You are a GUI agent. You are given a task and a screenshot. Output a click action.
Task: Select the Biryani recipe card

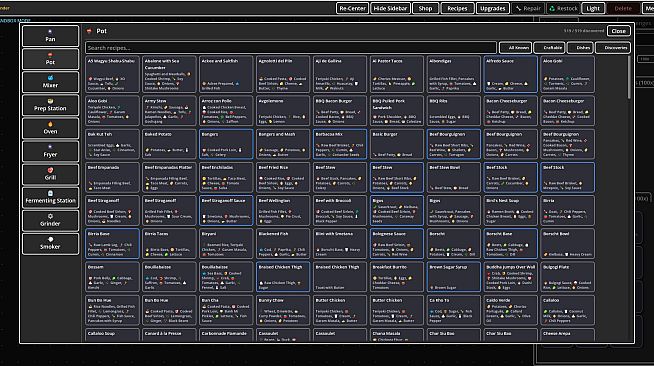tap(226, 244)
